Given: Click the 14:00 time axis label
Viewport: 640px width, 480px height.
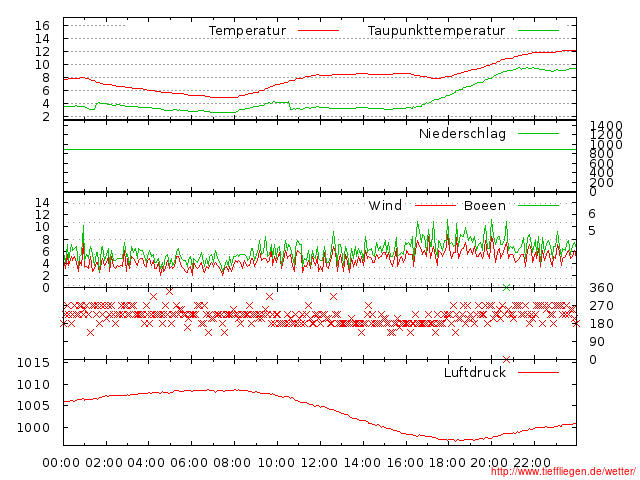Looking at the screenshot, I should (362, 463).
